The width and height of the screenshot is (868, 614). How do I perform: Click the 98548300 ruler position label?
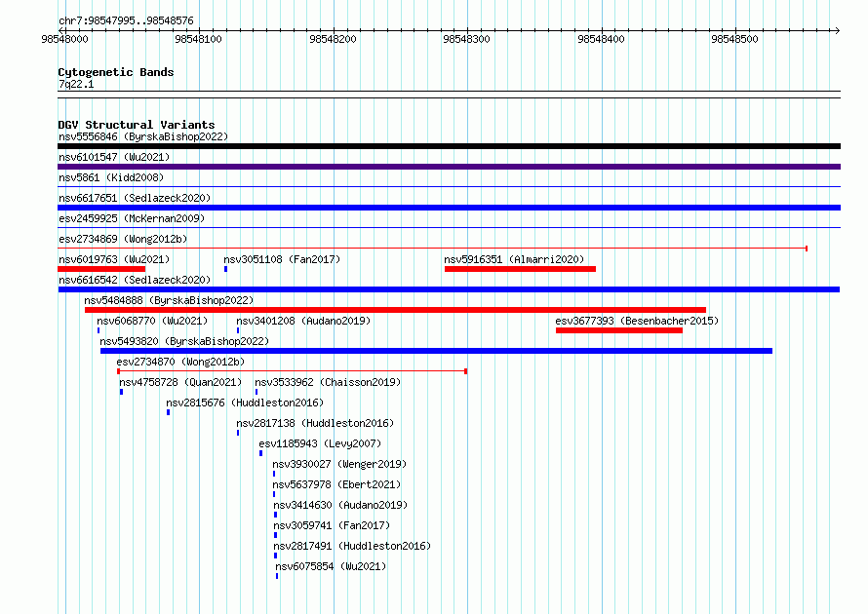tap(466, 39)
